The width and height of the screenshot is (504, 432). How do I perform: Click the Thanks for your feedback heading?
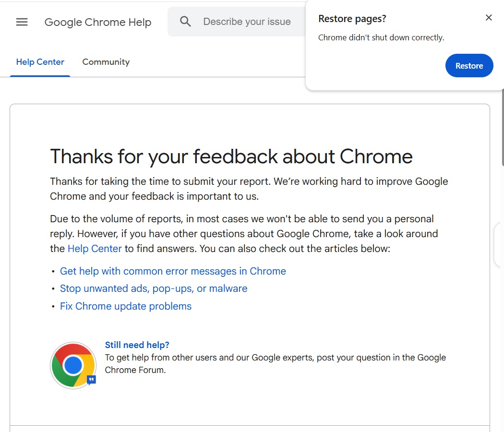point(231,156)
